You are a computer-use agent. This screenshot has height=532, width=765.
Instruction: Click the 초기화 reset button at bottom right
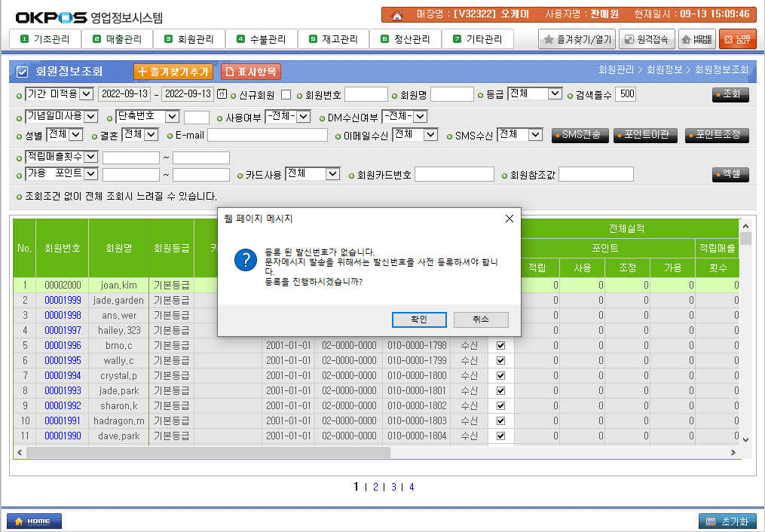click(x=727, y=521)
